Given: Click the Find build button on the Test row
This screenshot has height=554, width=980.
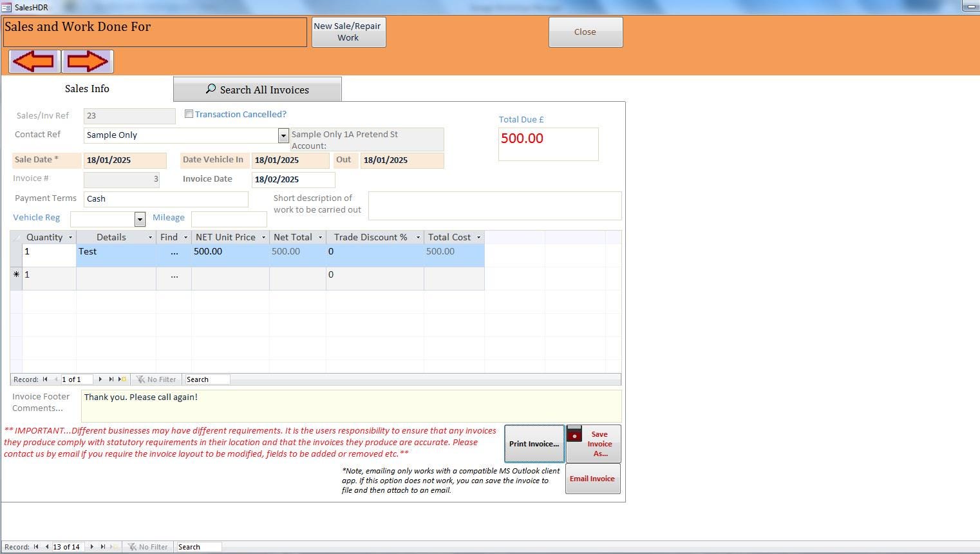Looking at the screenshot, I should (173, 251).
